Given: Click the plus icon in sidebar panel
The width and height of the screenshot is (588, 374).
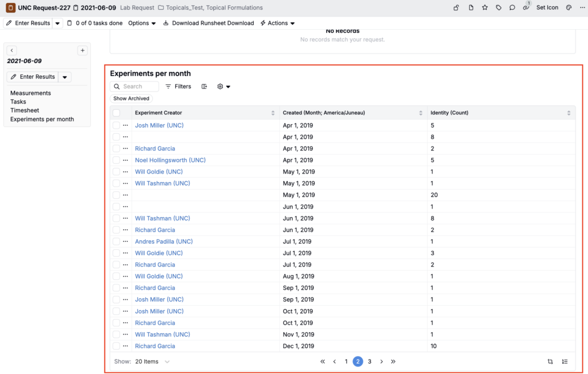Looking at the screenshot, I should click(83, 50).
